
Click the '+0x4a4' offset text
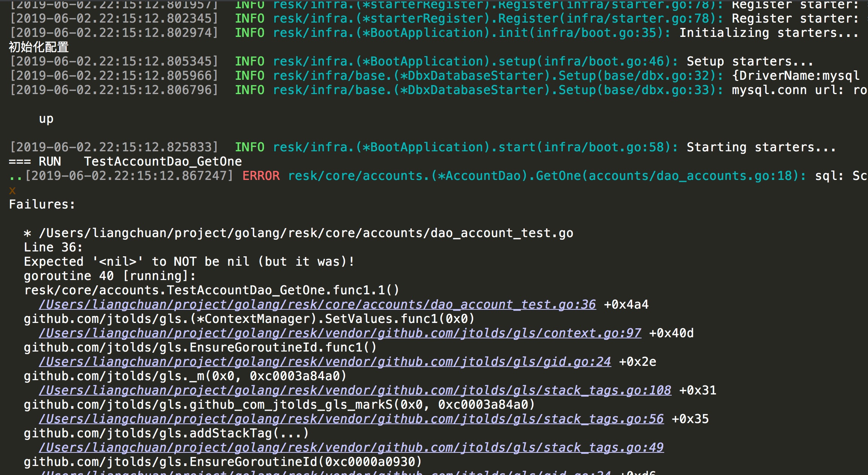[x=626, y=304]
